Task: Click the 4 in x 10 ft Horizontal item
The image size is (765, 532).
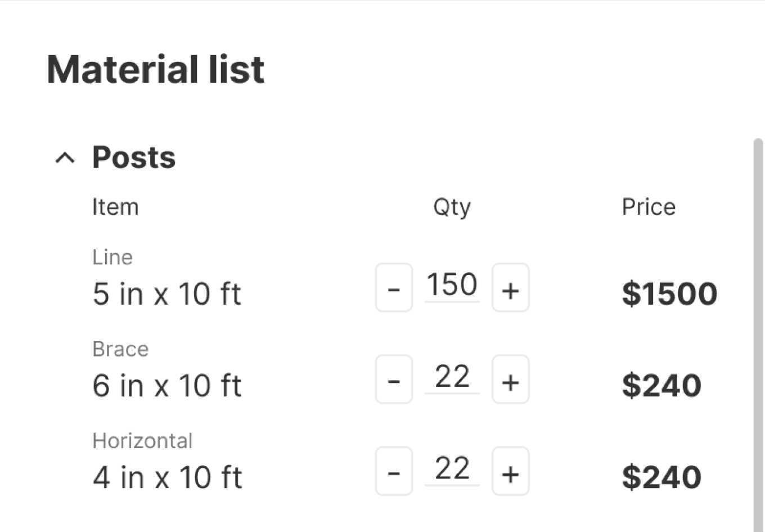Action: pyautogui.click(x=167, y=477)
